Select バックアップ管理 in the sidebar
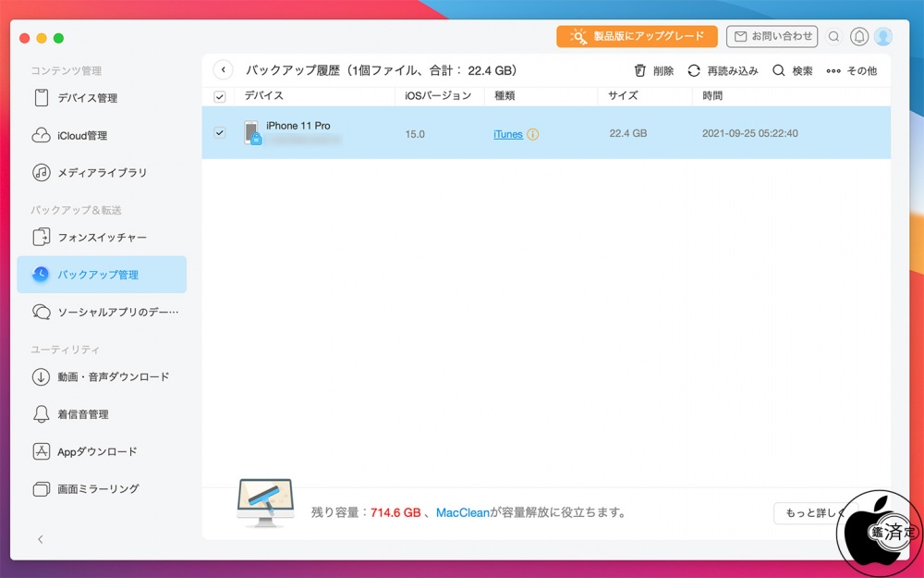The width and height of the screenshot is (924, 578). point(102,275)
